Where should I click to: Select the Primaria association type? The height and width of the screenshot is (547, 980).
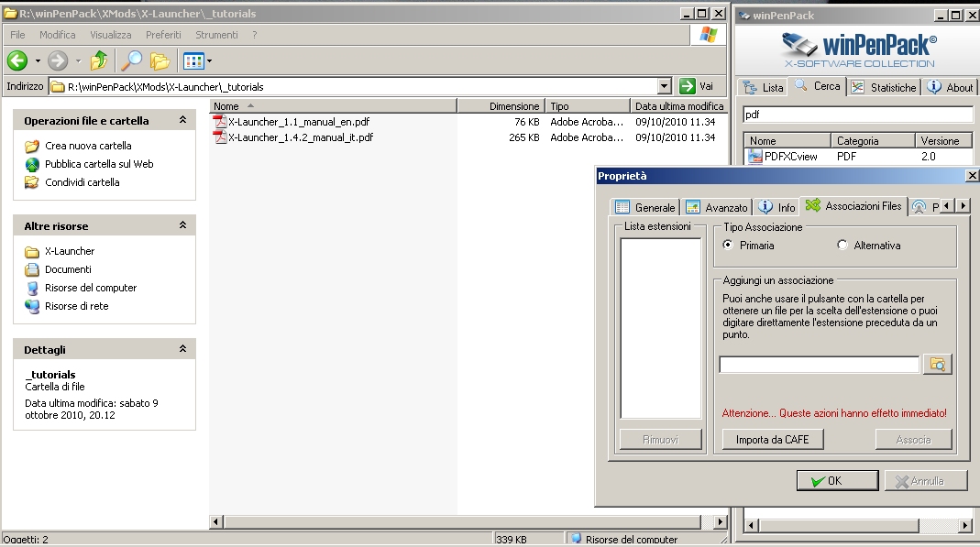coord(728,245)
